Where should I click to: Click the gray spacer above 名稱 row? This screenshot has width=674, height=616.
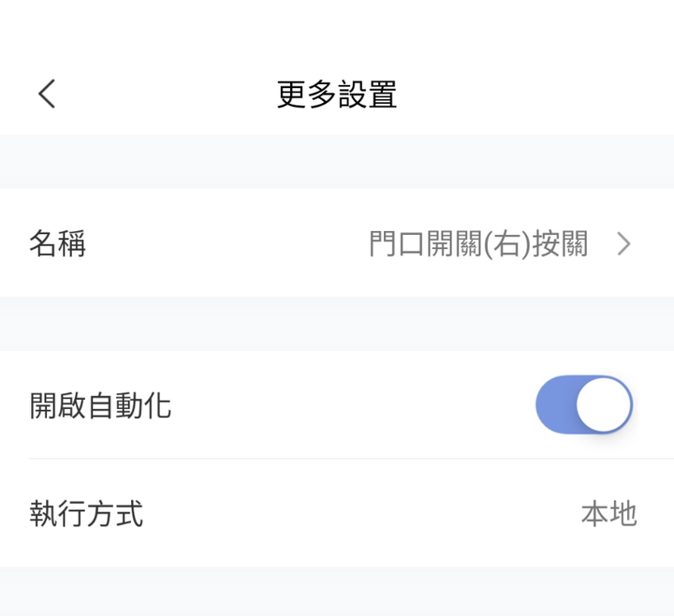pyautogui.click(x=337, y=162)
